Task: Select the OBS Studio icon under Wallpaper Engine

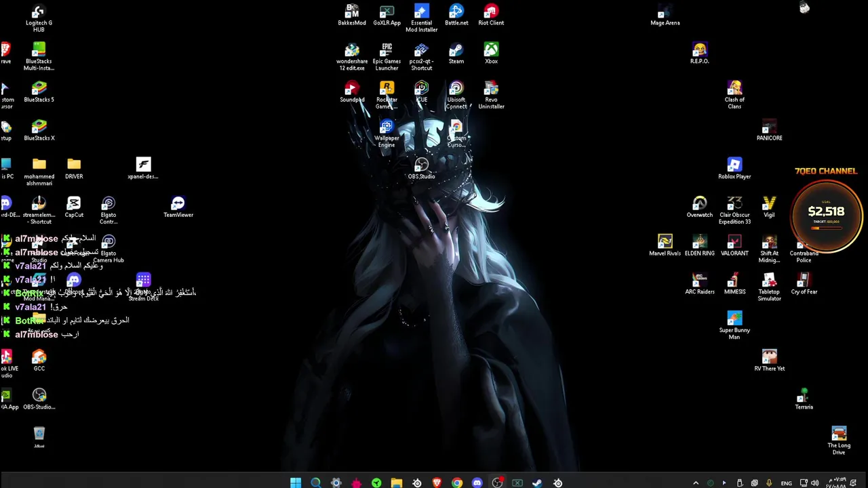Action: pos(421,169)
